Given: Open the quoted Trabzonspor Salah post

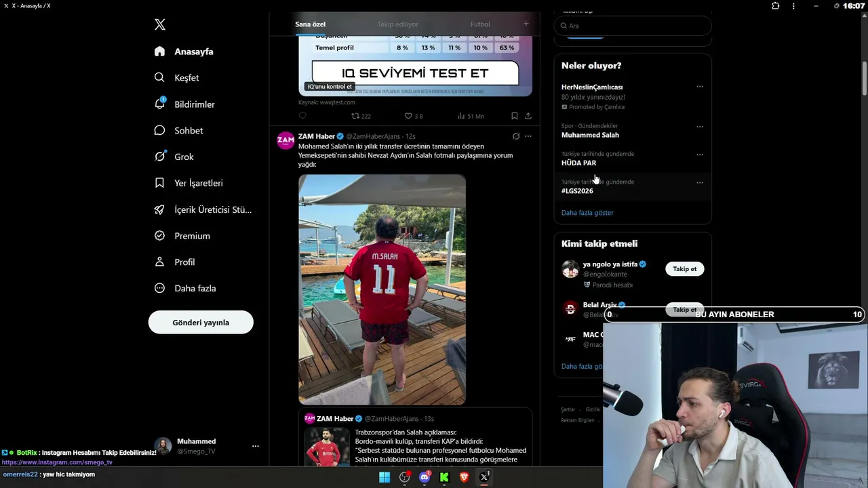Looking at the screenshot, I should [415, 437].
